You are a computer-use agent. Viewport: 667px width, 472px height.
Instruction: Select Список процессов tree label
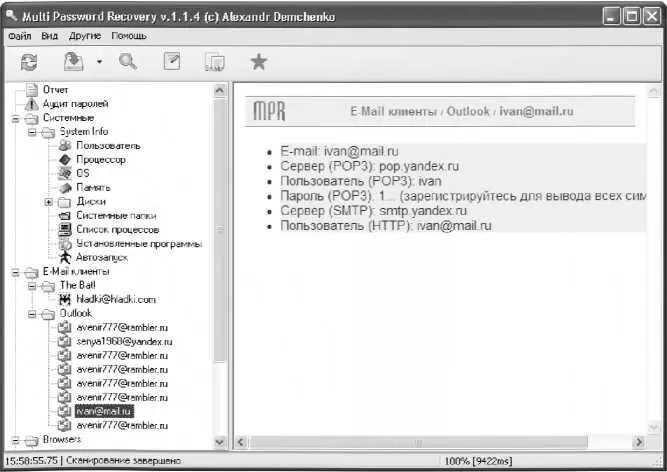click(x=117, y=230)
